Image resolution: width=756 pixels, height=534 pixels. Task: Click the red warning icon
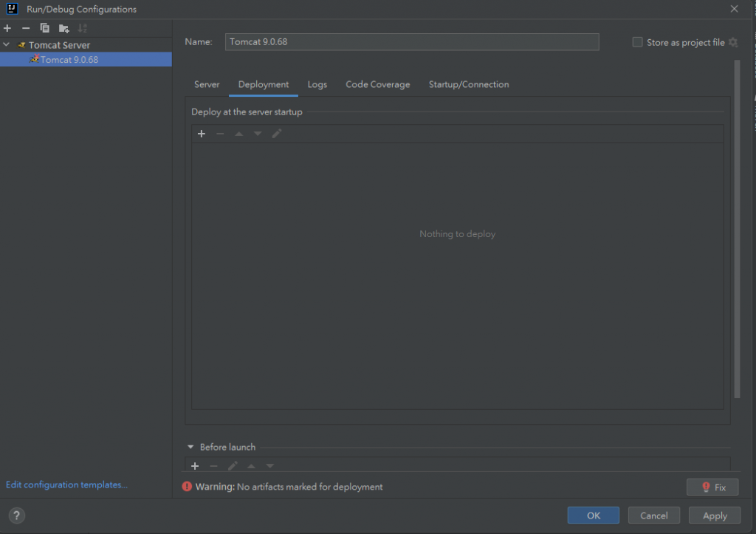[x=187, y=487]
